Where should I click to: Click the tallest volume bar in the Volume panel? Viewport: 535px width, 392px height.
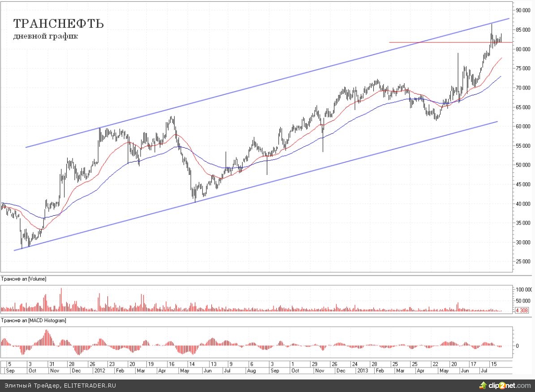coord(61,299)
